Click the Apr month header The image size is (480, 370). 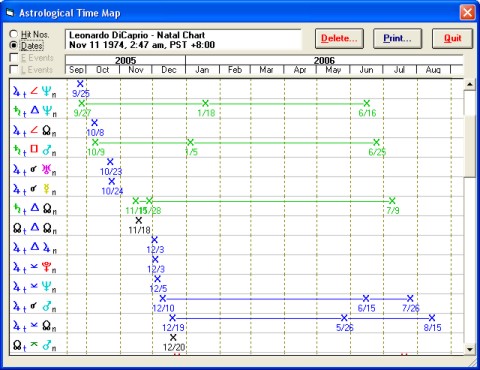pos(300,70)
